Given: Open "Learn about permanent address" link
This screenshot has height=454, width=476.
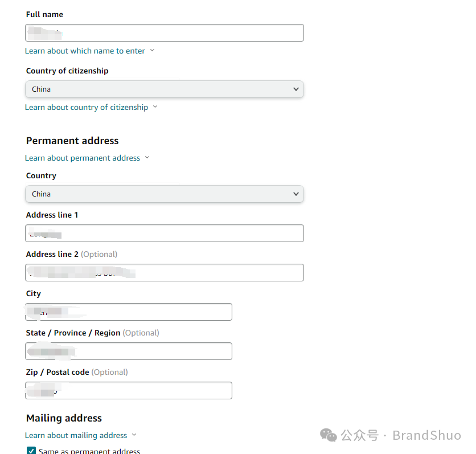Looking at the screenshot, I should coord(82,158).
